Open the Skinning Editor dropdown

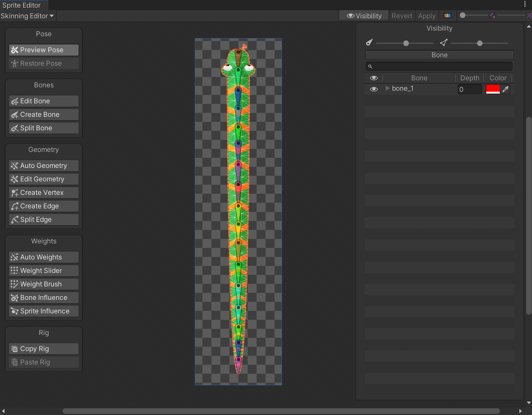(27, 16)
